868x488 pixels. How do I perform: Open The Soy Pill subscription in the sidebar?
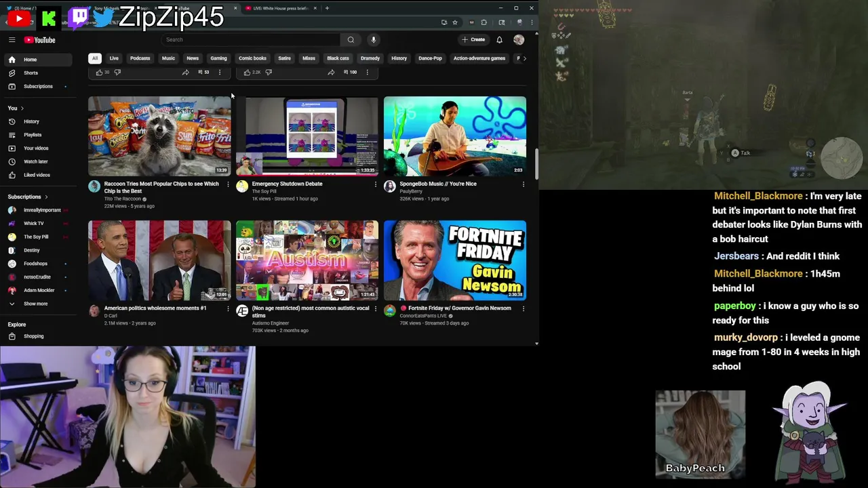39,237
